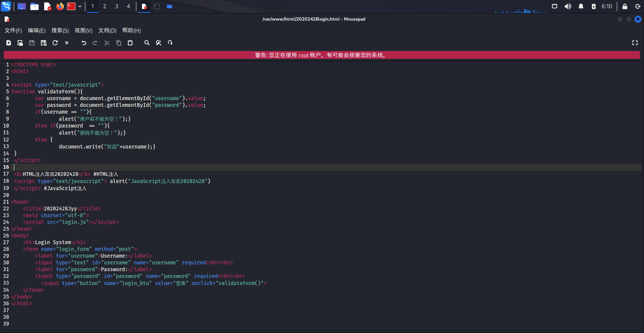
Task: Check the battery power status icon
Action: [594, 6]
